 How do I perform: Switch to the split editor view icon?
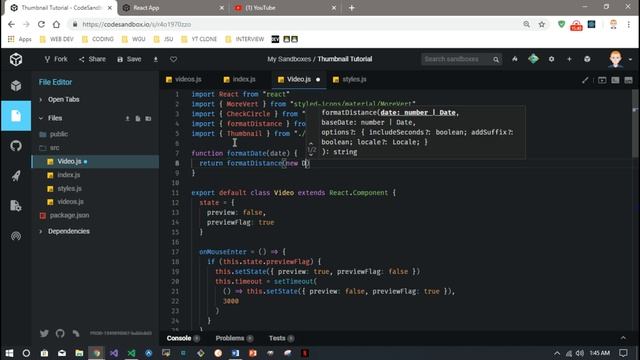[628, 80]
